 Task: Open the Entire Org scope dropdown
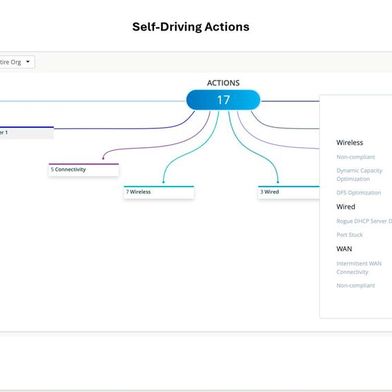16,62
